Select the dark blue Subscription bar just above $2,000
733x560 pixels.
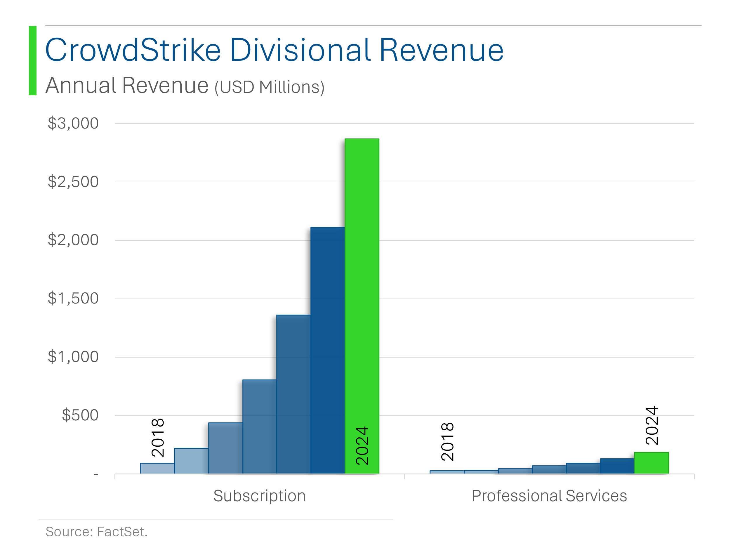click(328, 350)
